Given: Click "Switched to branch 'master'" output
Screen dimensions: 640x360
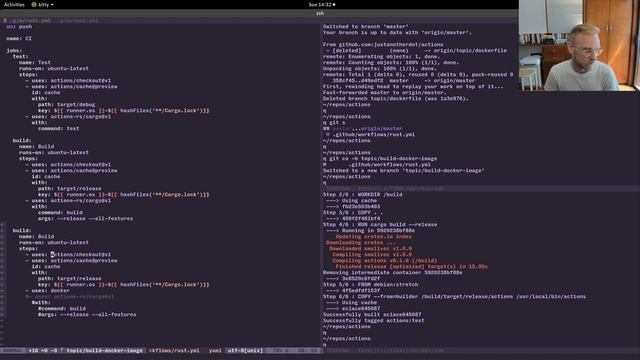Looking at the screenshot, I should (366, 27).
